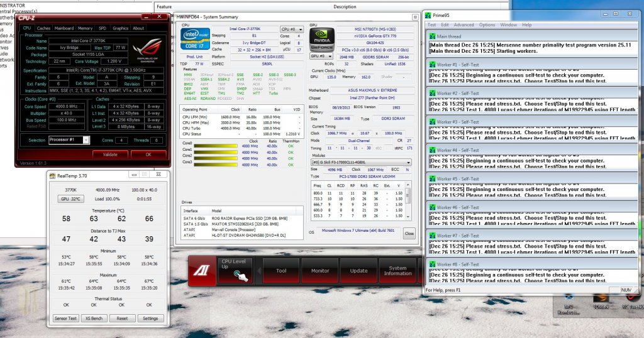The width and height of the screenshot is (644, 338).
Task: Close the HWiNFO64 System Summary with the X
Action: point(415,17)
